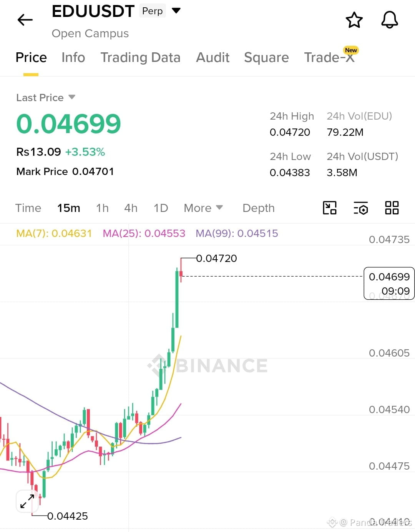415x532 pixels.
Task: Open the four-squares grid layout icon
Action: (392, 208)
